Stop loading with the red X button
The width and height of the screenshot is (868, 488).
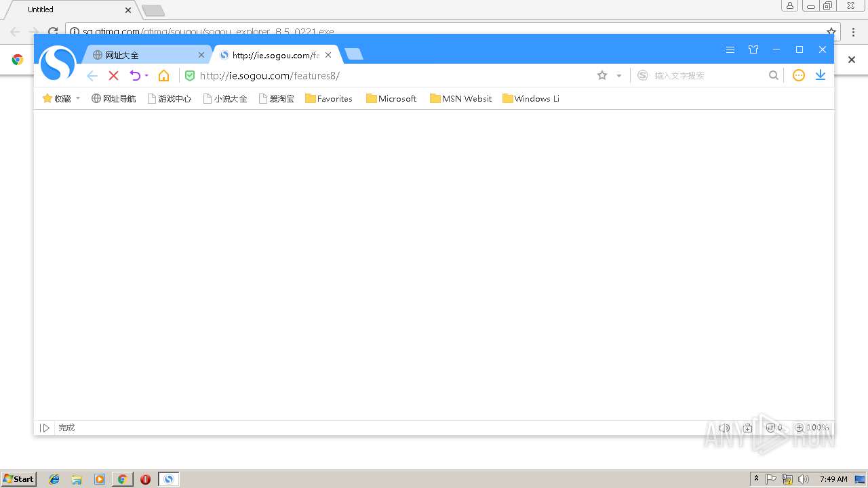114,76
